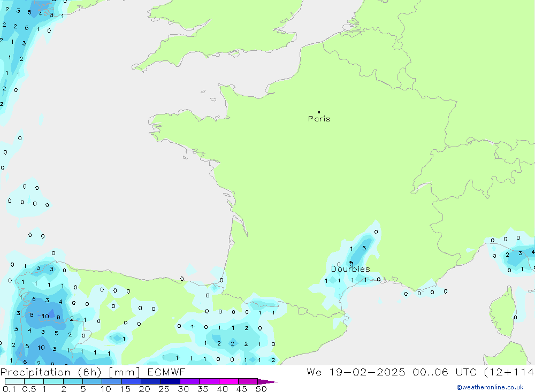The image size is (535, 392).
Task: Pick the legend swatch between 2 and 5
Action: 73,381
